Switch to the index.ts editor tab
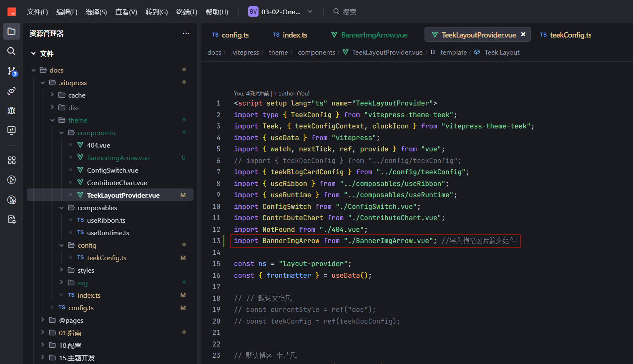 (x=290, y=35)
